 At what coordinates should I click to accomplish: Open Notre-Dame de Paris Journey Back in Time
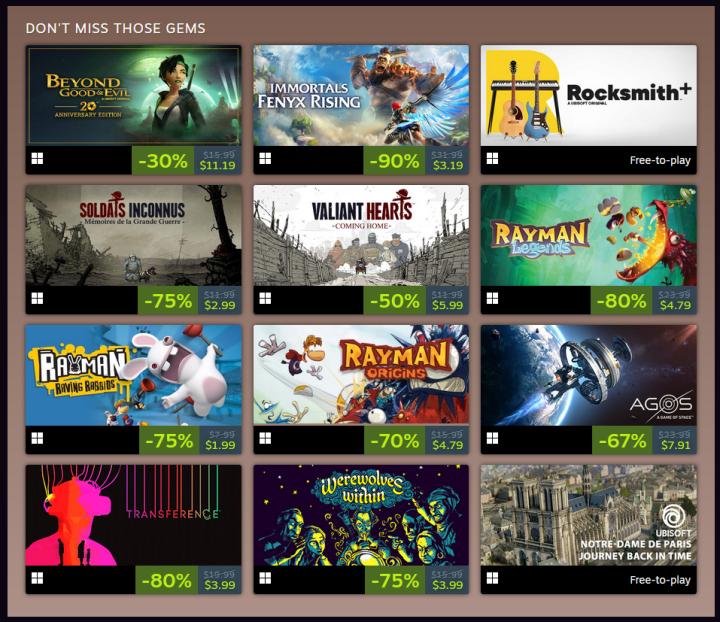tap(589, 515)
